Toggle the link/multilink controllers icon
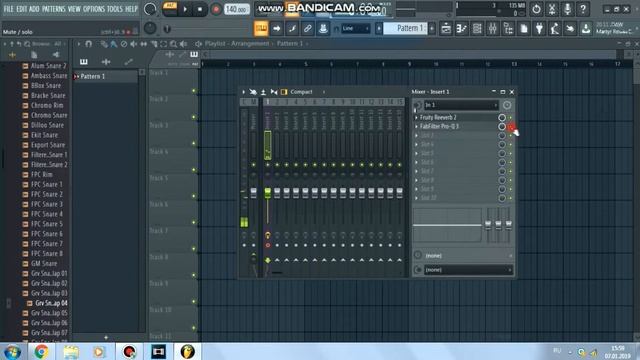 (307, 28)
